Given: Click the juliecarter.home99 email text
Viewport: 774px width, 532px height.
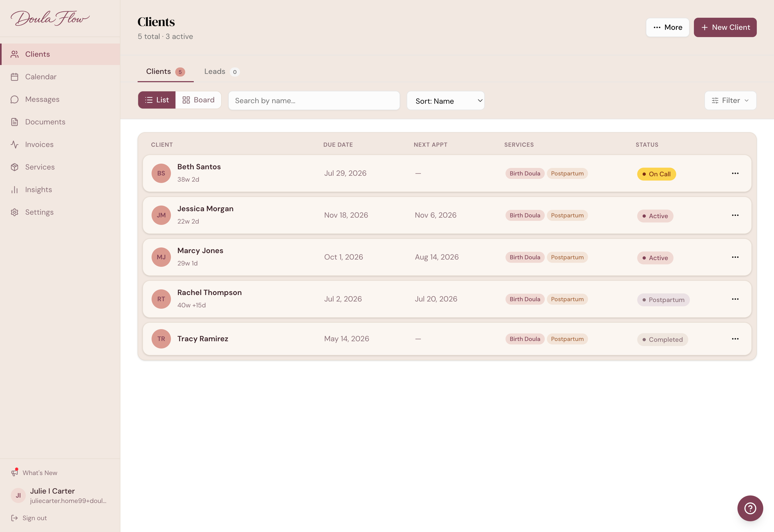Looking at the screenshot, I should [68, 501].
